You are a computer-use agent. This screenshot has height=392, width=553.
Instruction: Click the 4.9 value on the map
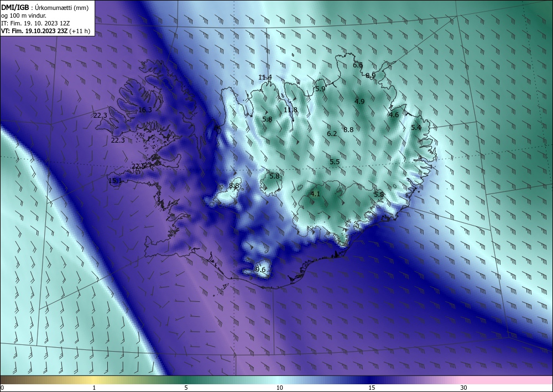pos(359,102)
